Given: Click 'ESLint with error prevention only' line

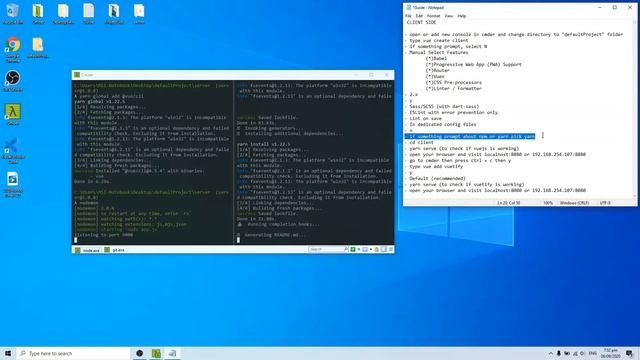Looking at the screenshot, I should [x=453, y=112].
